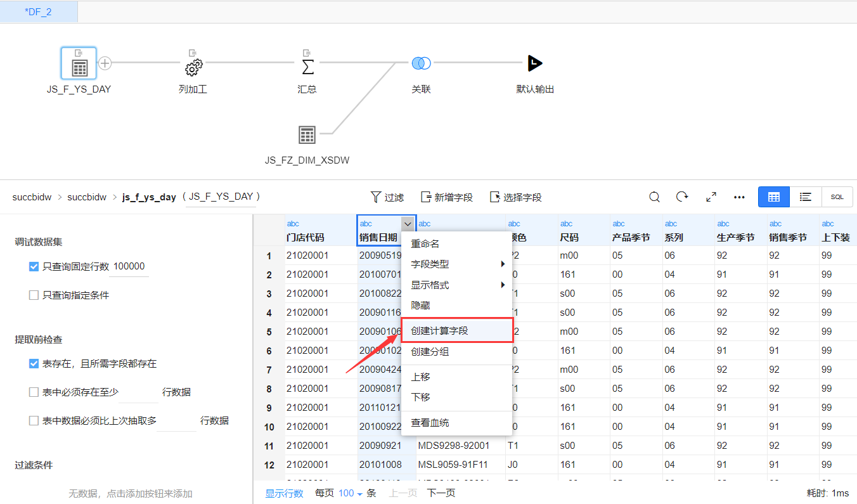Screen dimensions: 857x504
Task: Select date cell 20090519 in row 1
Action: click(x=380, y=255)
